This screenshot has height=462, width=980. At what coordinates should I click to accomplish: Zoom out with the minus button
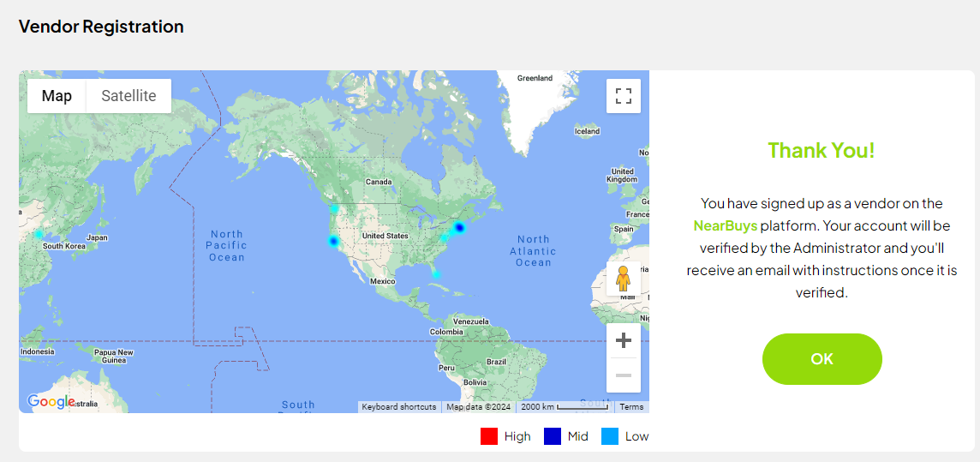[624, 375]
